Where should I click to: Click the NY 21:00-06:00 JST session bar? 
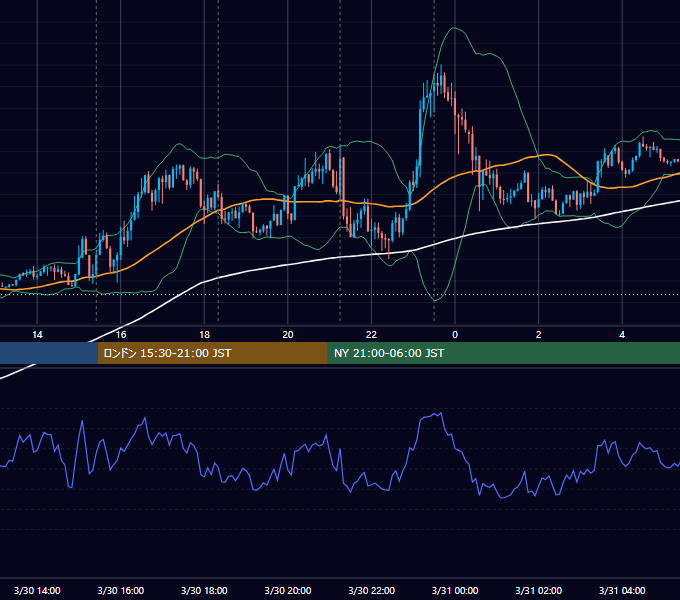pos(503,353)
